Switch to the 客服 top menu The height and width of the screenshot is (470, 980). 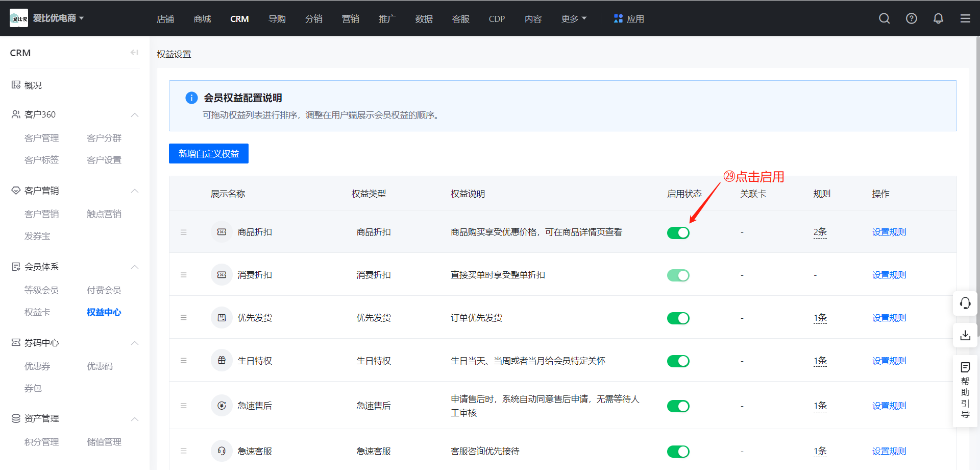tap(460, 19)
